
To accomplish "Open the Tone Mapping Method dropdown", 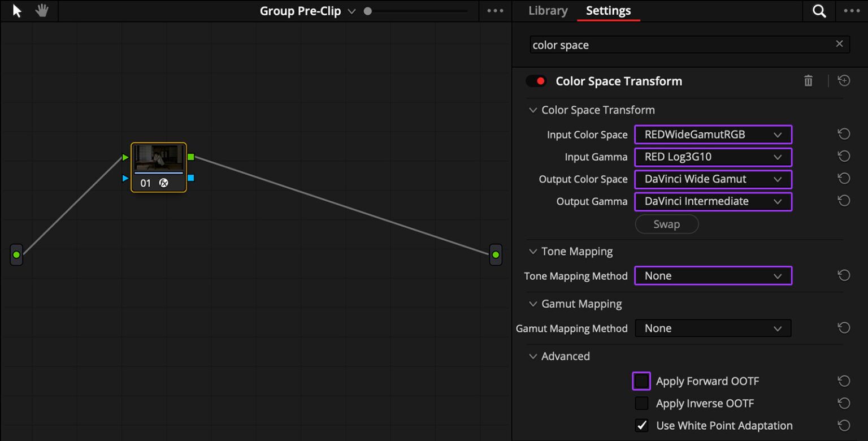I will (x=713, y=275).
